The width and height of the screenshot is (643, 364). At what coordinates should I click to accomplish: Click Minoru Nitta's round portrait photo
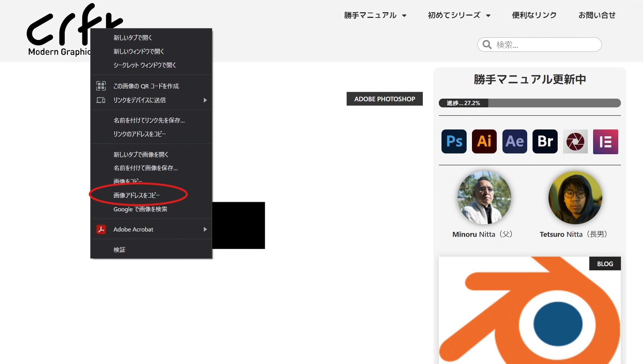[484, 197]
